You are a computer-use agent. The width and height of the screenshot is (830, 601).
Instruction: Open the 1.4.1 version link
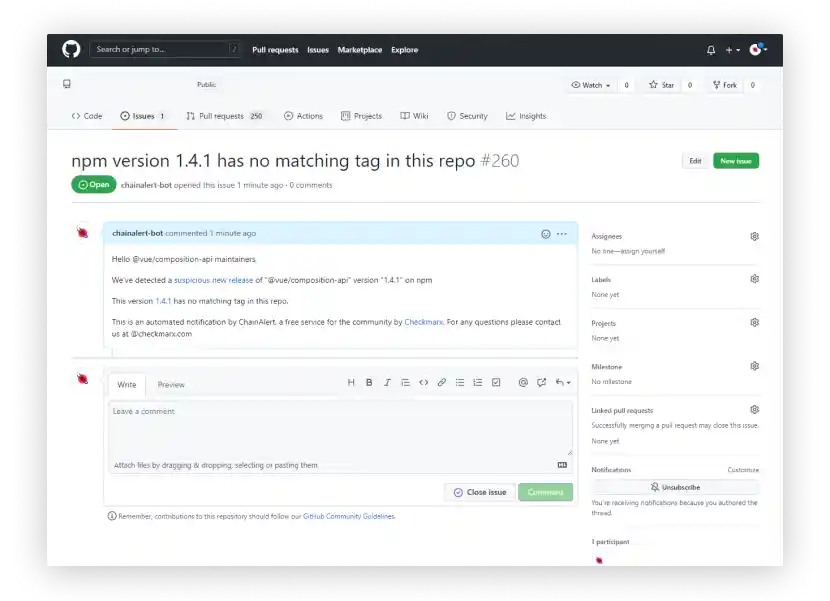[x=163, y=301]
